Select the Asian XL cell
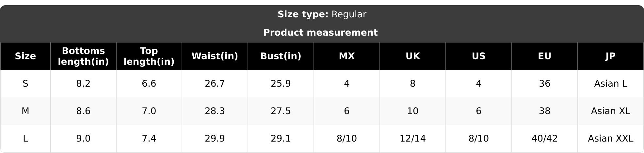This screenshot has width=644, height=153. (611, 111)
